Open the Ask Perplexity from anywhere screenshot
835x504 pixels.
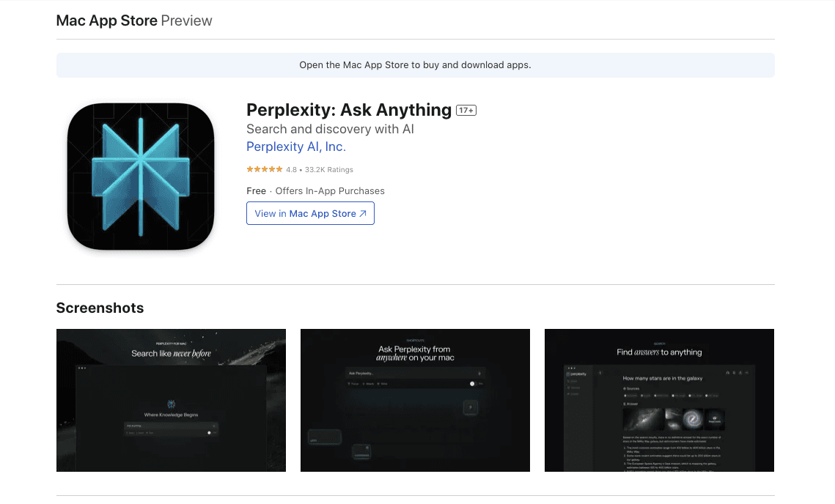click(415, 400)
